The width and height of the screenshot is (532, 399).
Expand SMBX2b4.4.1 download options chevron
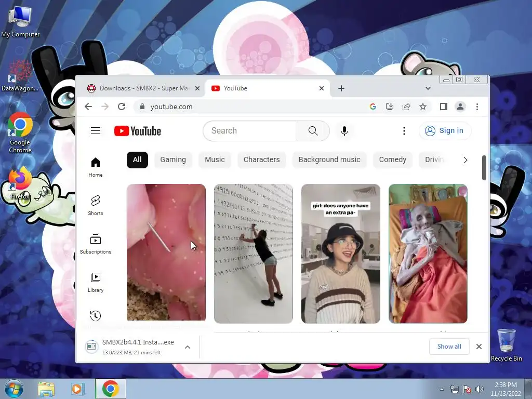[188, 347]
